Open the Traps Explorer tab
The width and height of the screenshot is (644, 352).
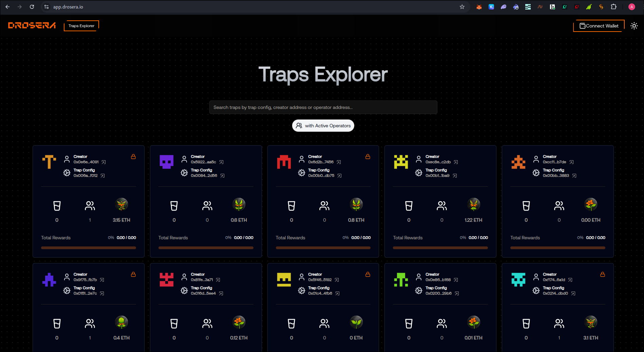point(81,26)
